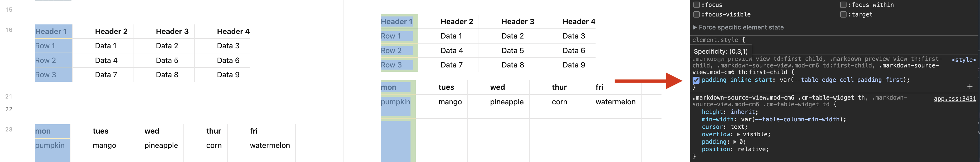Open the <style> source link
This screenshot has height=162, width=980.
[x=963, y=60]
